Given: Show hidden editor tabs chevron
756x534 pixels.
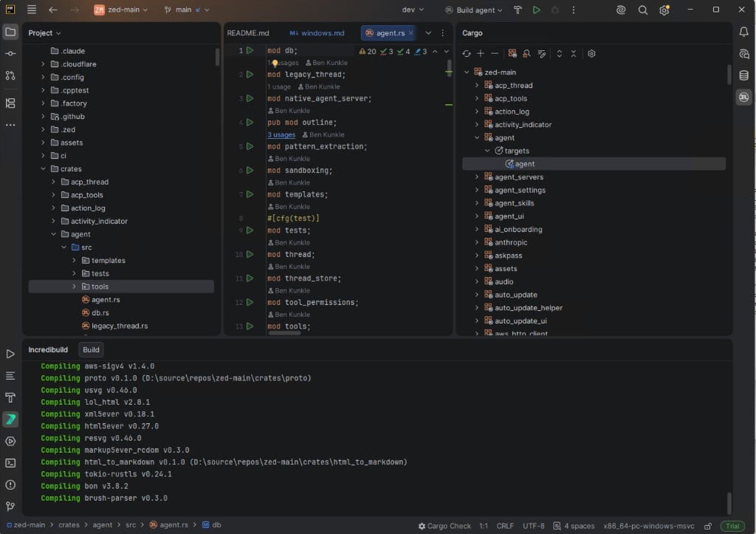Looking at the screenshot, I should 428,32.
